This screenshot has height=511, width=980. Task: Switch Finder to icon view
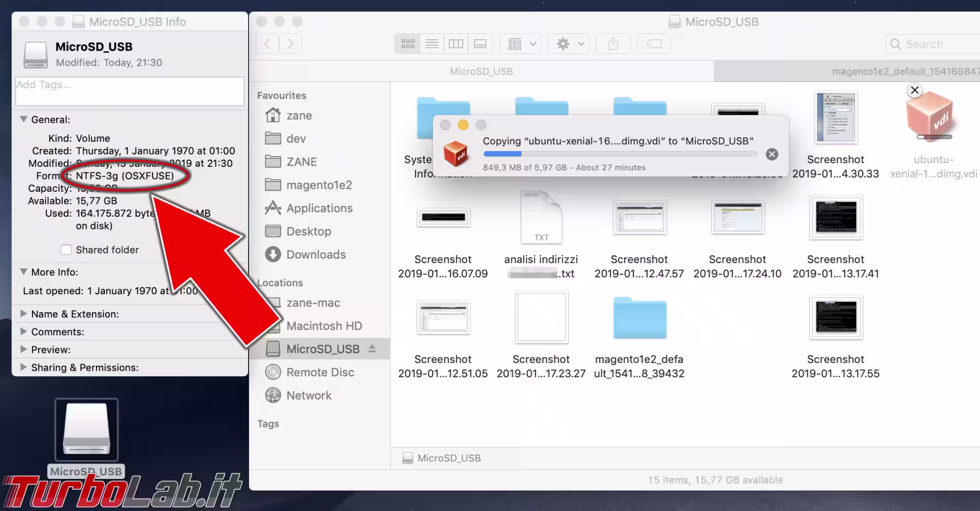[407, 44]
